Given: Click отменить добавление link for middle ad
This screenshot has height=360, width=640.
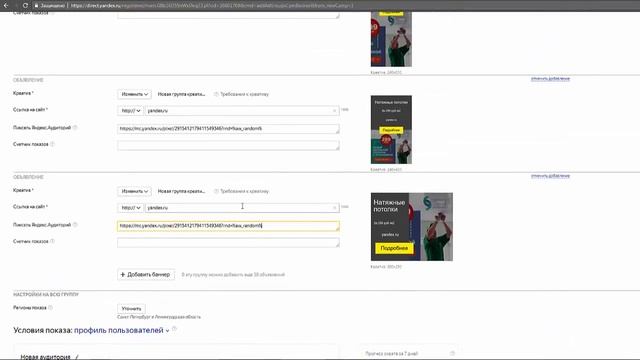Looking at the screenshot, I should [x=550, y=78].
